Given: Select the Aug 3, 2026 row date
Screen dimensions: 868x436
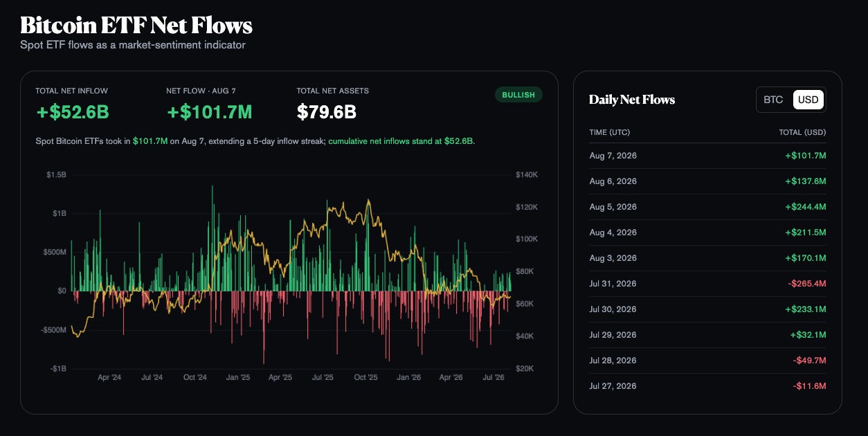Looking at the screenshot, I should click(613, 258).
